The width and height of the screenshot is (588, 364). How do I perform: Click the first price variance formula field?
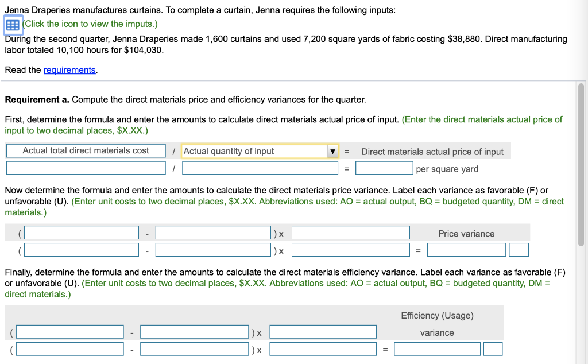[x=80, y=233]
